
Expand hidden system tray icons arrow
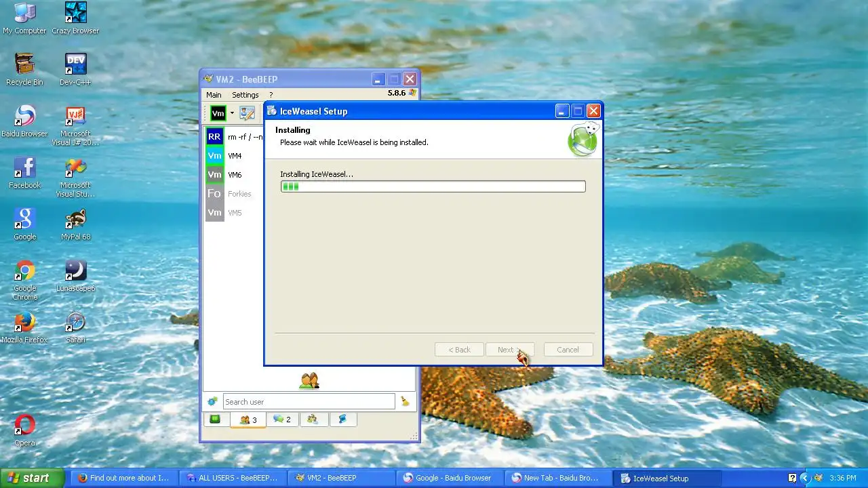tap(805, 478)
